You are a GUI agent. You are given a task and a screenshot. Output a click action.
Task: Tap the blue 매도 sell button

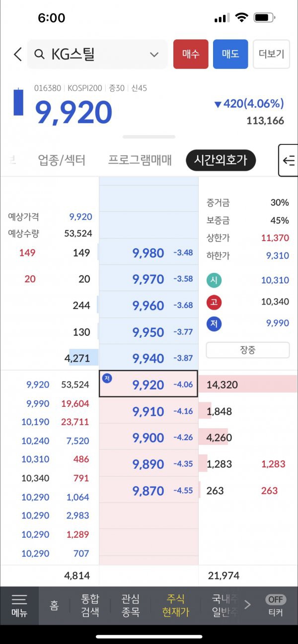pyautogui.click(x=230, y=54)
